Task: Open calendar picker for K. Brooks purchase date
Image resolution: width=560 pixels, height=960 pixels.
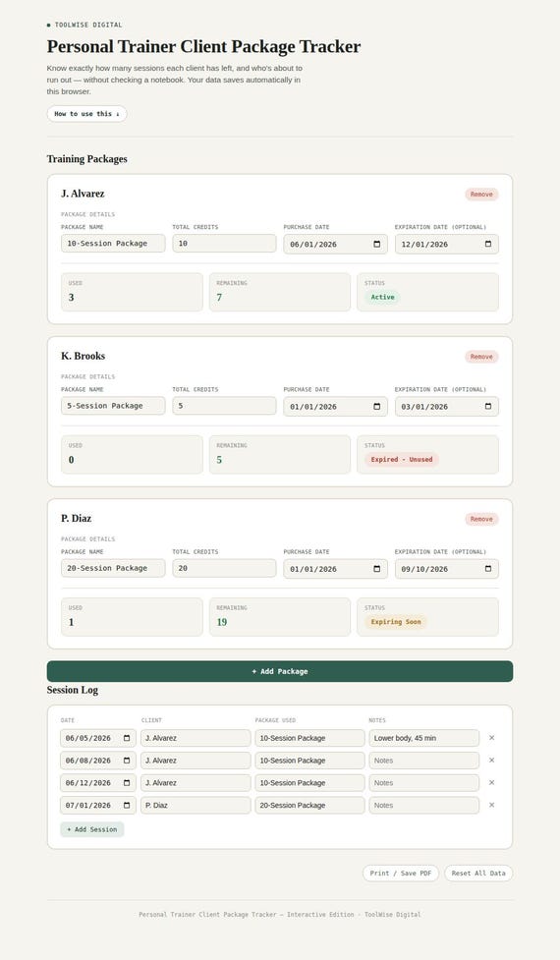Action: click(x=377, y=407)
